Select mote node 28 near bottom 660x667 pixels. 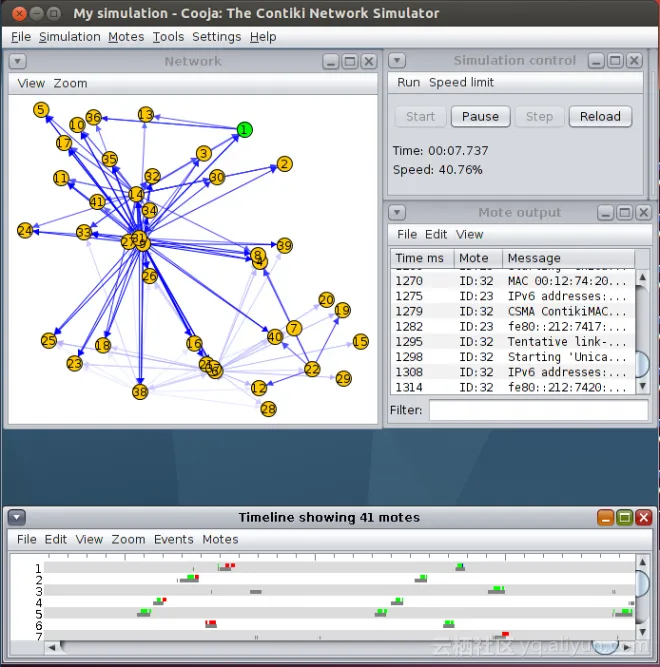[268, 409]
